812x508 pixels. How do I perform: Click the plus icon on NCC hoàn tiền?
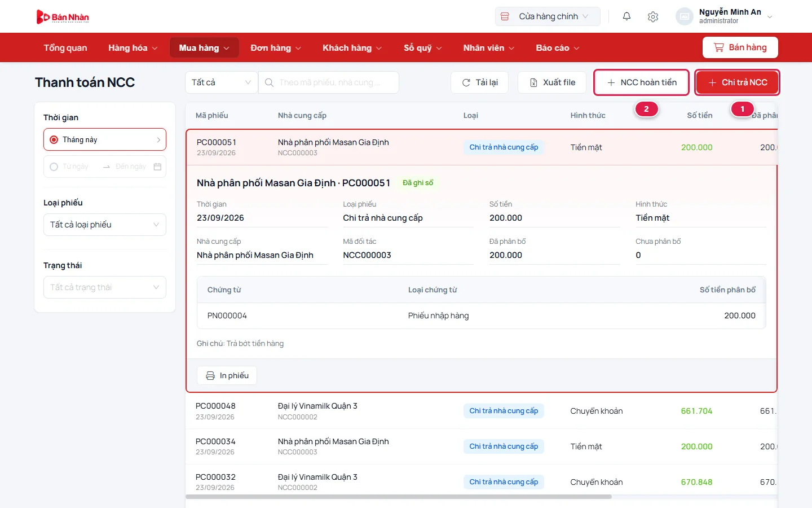click(x=611, y=82)
